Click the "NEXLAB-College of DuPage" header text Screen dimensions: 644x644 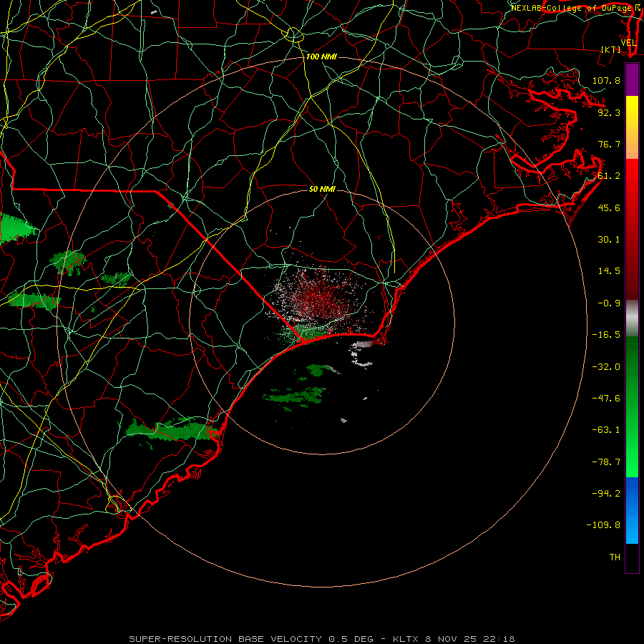pos(571,8)
